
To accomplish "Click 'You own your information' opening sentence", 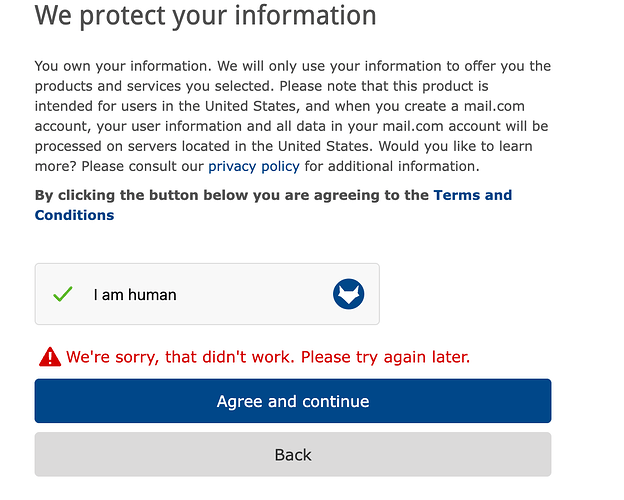I will pos(123,66).
